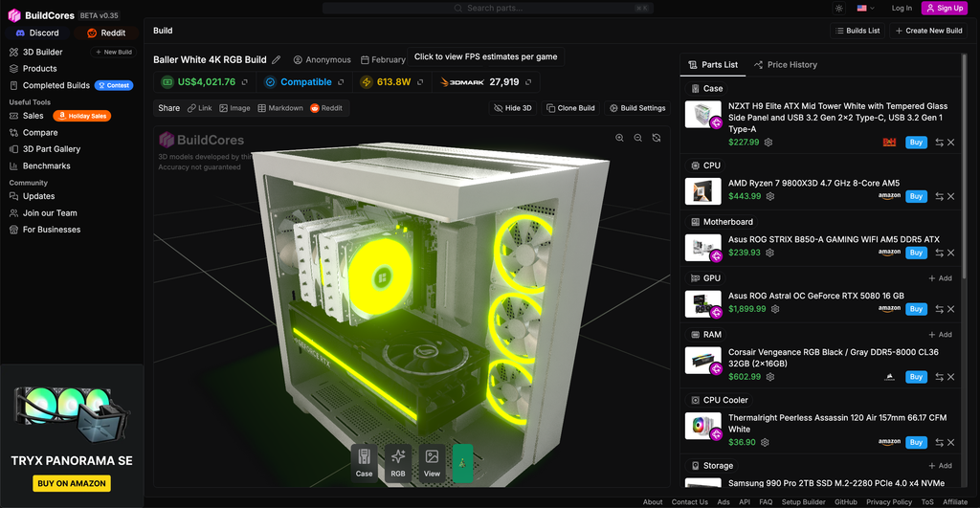
Task: Open the Compare tool
Action: [40, 132]
